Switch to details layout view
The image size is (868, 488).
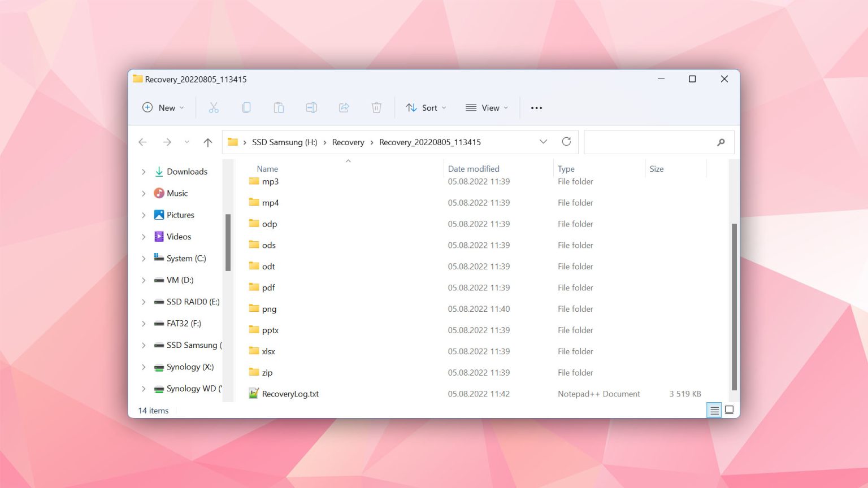pyautogui.click(x=714, y=410)
